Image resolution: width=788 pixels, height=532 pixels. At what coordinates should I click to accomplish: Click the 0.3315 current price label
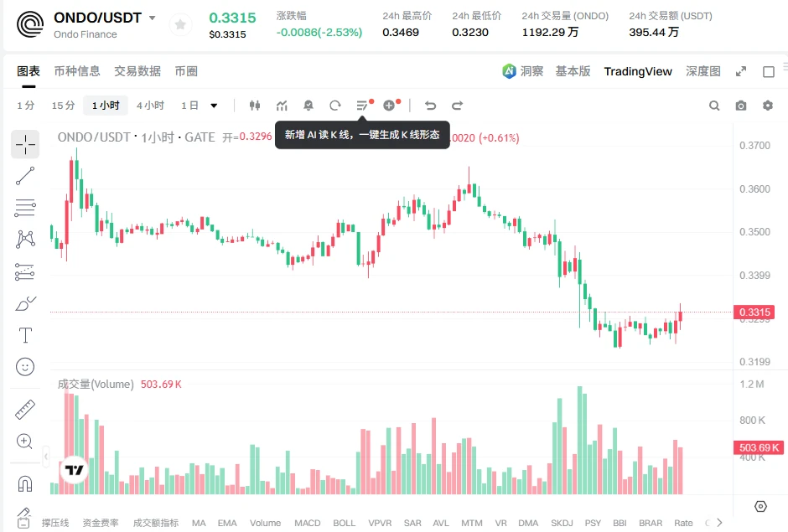pos(754,312)
